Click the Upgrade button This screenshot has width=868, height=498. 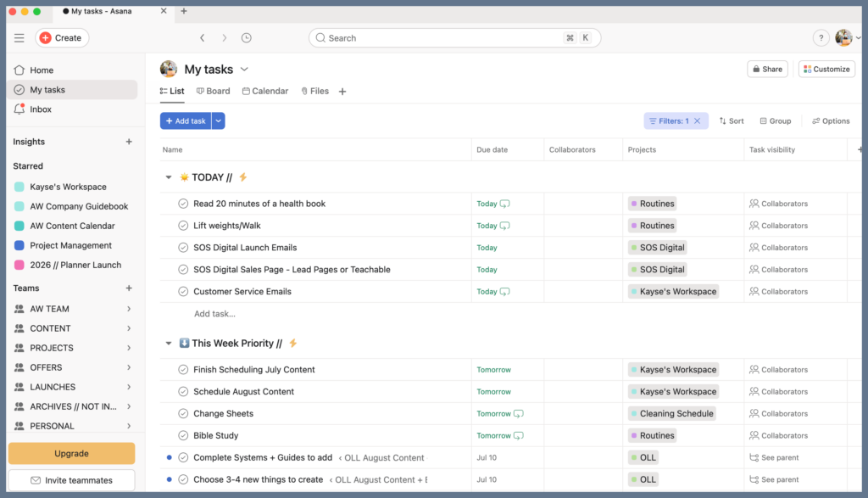click(x=71, y=453)
